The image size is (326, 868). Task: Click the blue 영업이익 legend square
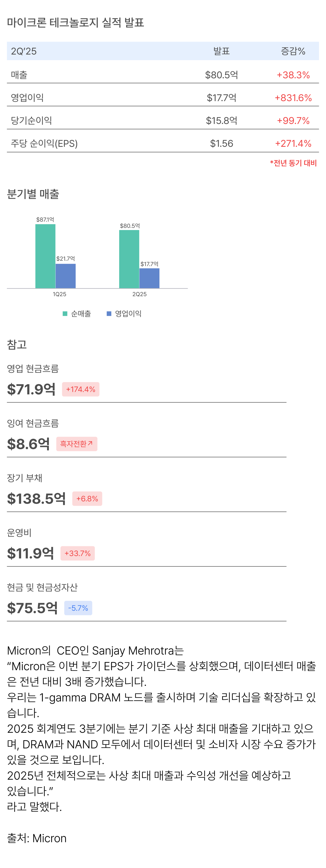(109, 314)
